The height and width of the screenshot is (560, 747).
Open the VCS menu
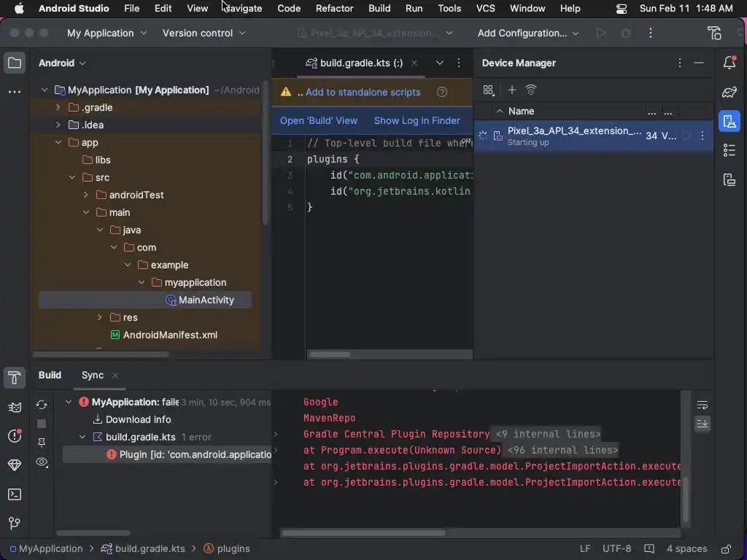485,9
